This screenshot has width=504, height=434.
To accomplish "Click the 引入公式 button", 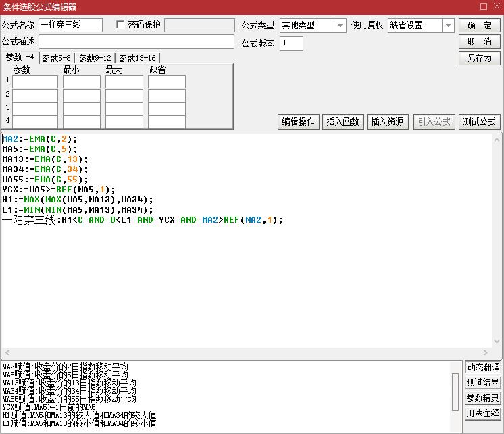I will pyautogui.click(x=434, y=121).
